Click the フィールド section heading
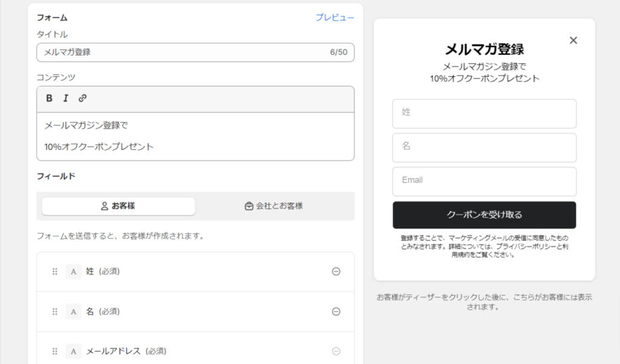 click(56, 177)
